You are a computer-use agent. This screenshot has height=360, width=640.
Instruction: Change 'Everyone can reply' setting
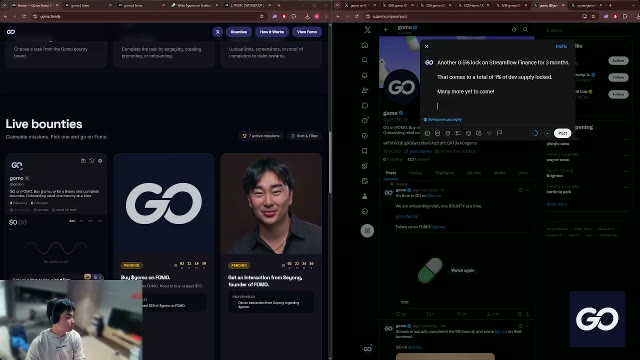443,120
